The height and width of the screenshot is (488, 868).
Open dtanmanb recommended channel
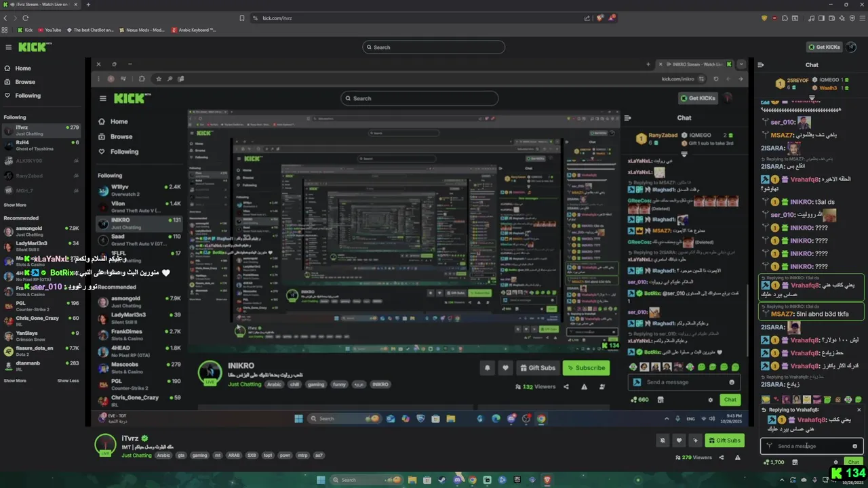click(41, 365)
